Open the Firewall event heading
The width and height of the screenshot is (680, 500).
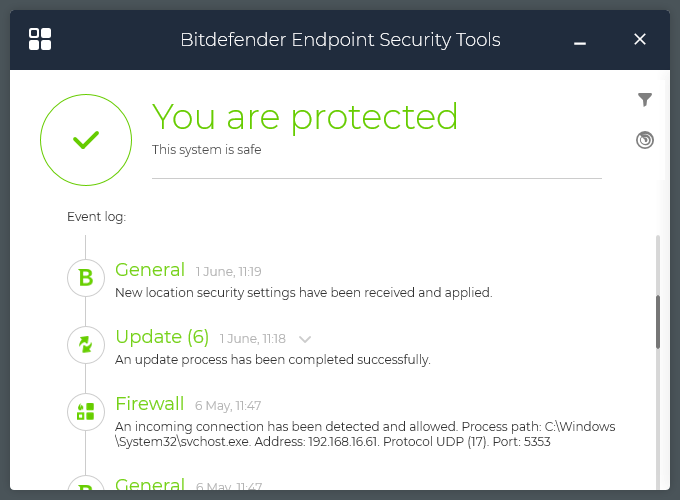pyautogui.click(x=150, y=404)
